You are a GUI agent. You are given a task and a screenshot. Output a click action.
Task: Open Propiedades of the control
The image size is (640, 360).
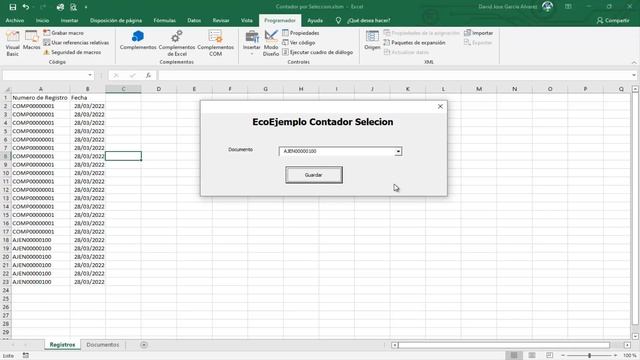301,33
